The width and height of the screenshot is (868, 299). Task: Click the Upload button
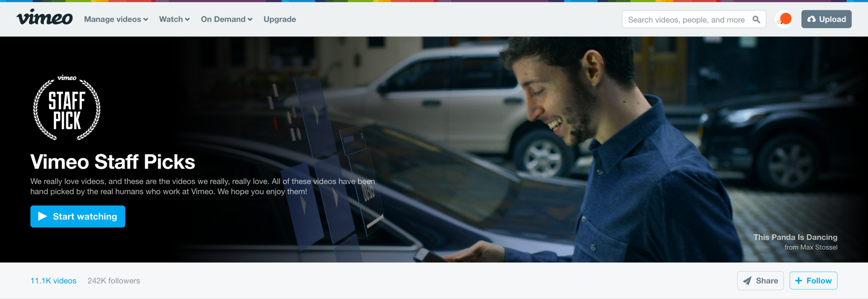[x=826, y=19]
